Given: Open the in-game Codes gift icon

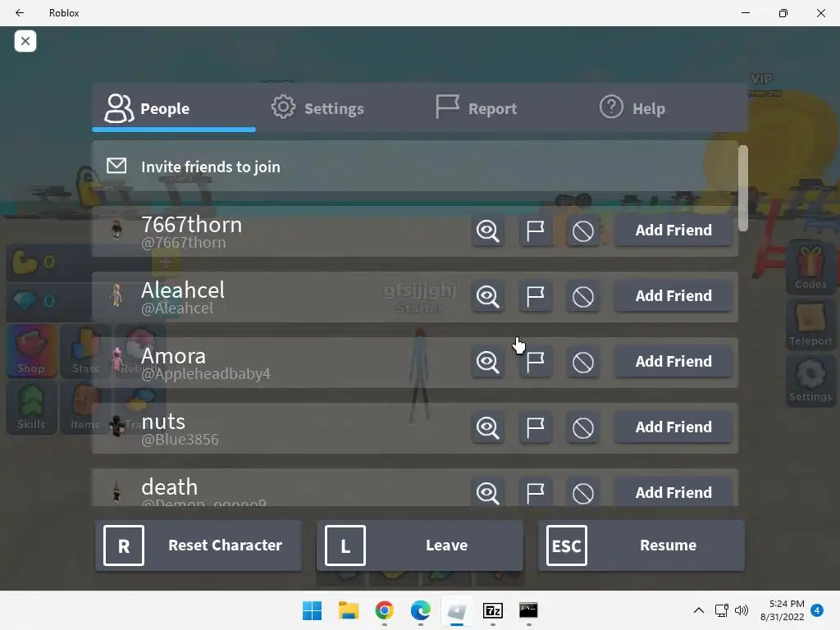Looking at the screenshot, I should click(x=810, y=267).
